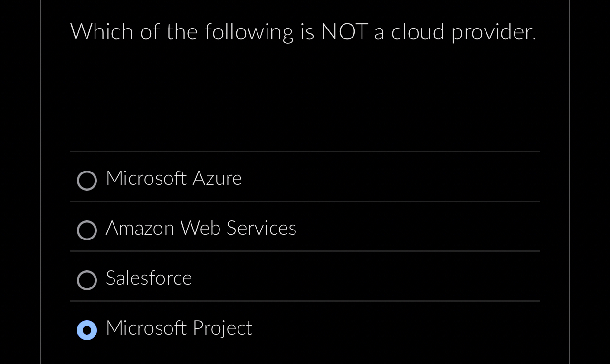The image size is (610, 364).
Task: Click the Microsoft Azure answer text
Action: 173,179
